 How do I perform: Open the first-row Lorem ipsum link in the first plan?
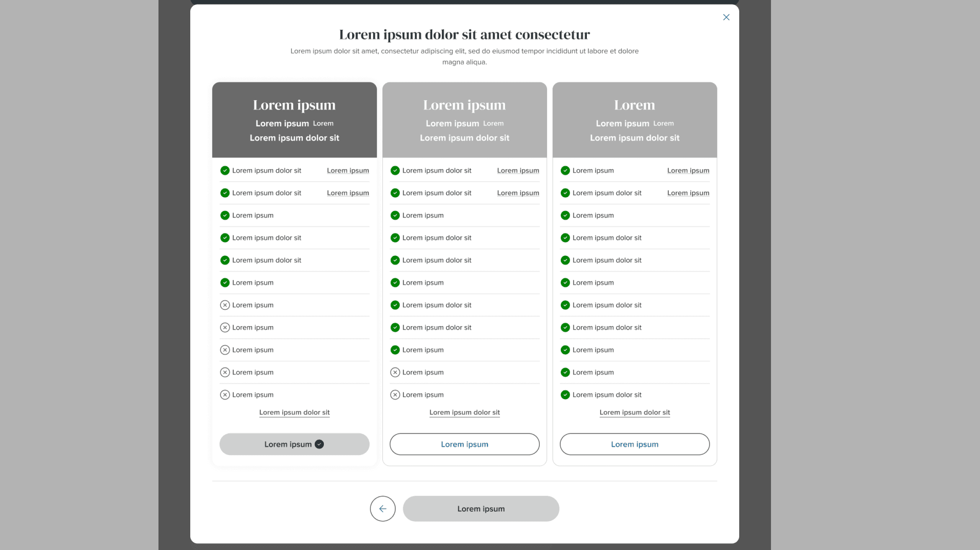point(348,170)
